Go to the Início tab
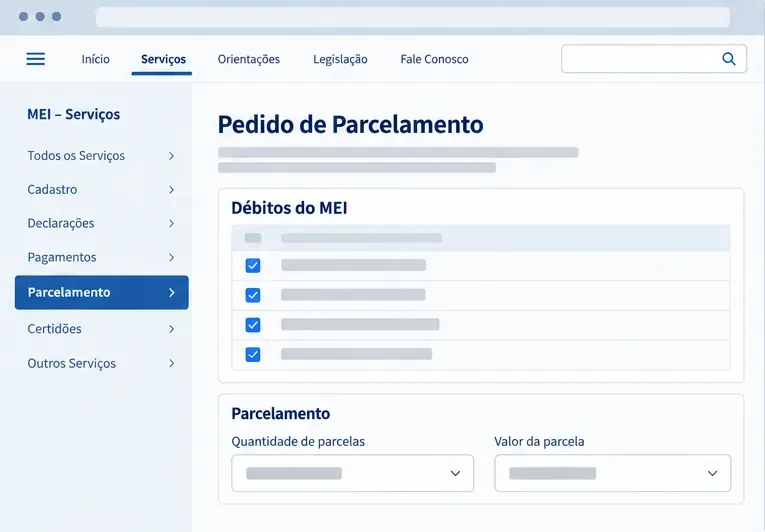 click(x=96, y=59)
